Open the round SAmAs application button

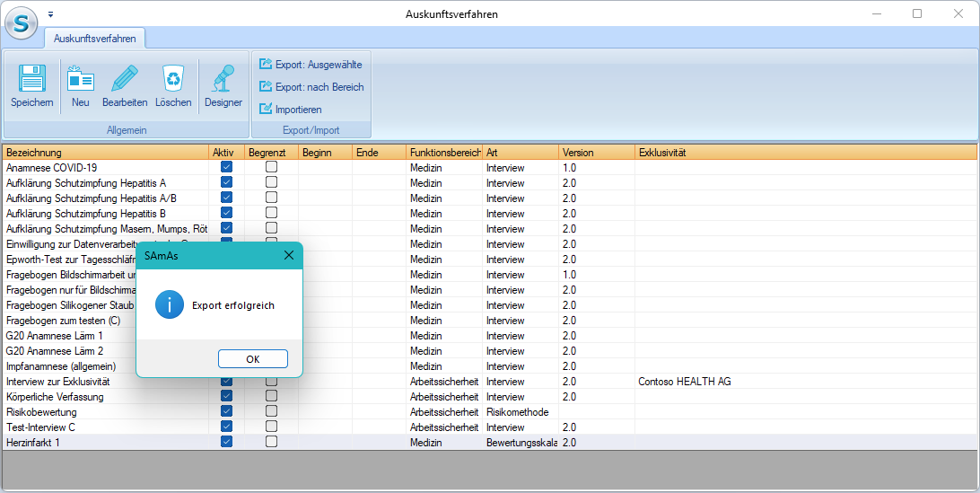click(22, 22)
